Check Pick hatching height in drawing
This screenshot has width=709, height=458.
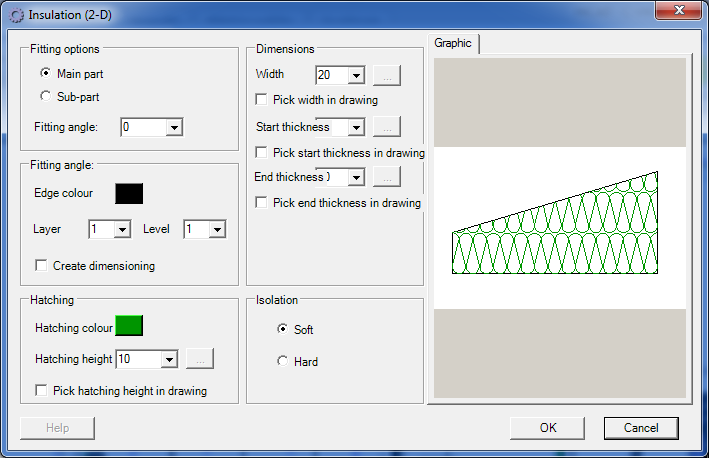coord(41,390)
